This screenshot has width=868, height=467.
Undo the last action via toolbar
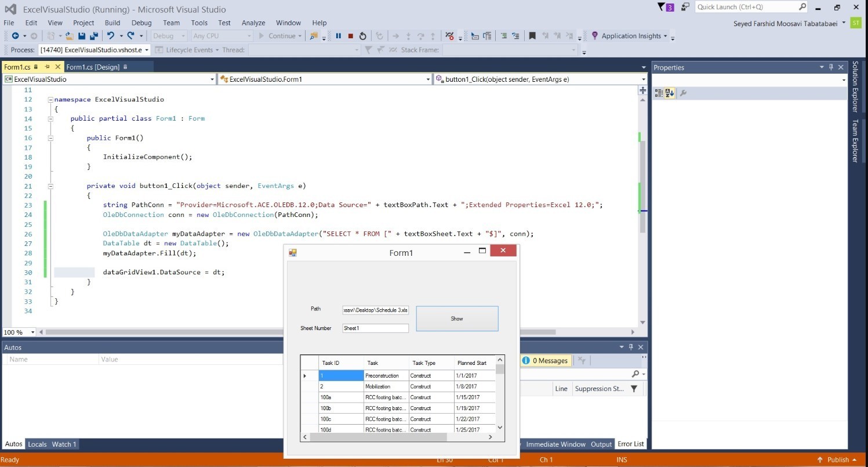(111, 36)
